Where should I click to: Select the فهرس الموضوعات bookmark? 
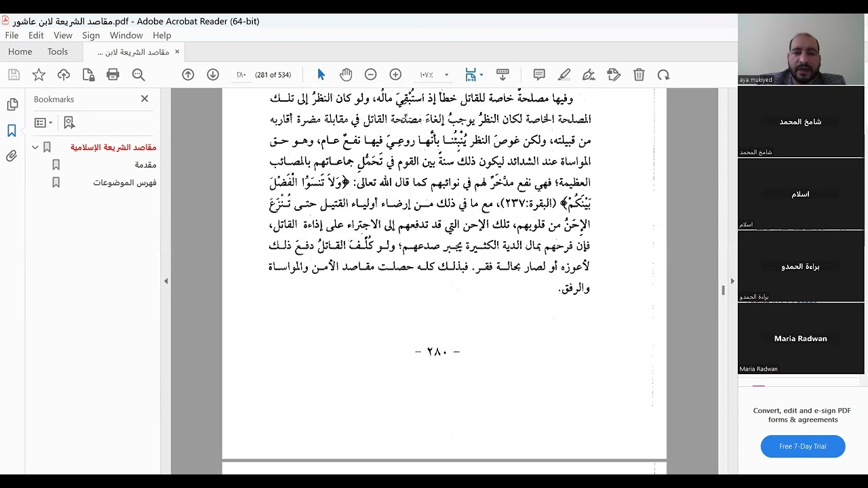[x=125, y=182]
